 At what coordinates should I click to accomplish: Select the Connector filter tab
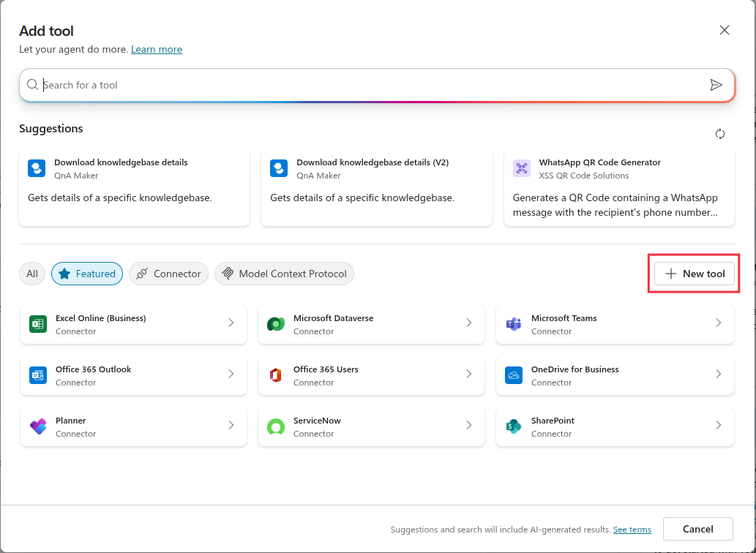pyautogui.click(x=169, y=274)
